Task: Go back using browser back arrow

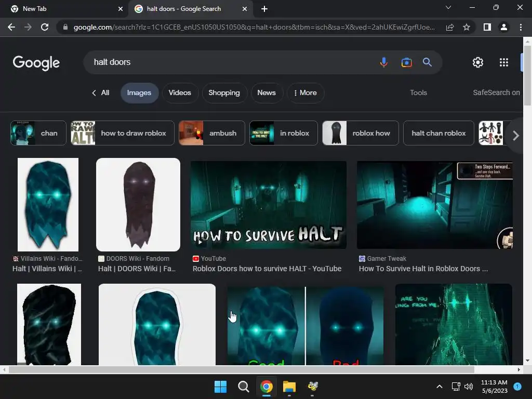Action: pyautogui.click(x=11, y=27)
